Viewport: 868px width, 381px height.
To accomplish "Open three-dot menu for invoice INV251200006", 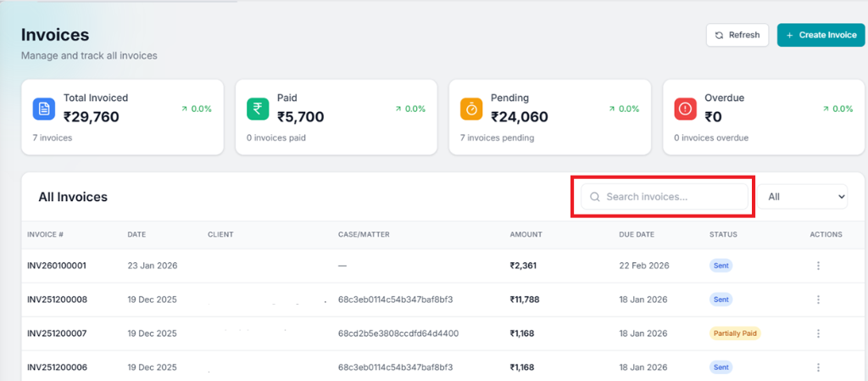I will click(x=818, y=367).
